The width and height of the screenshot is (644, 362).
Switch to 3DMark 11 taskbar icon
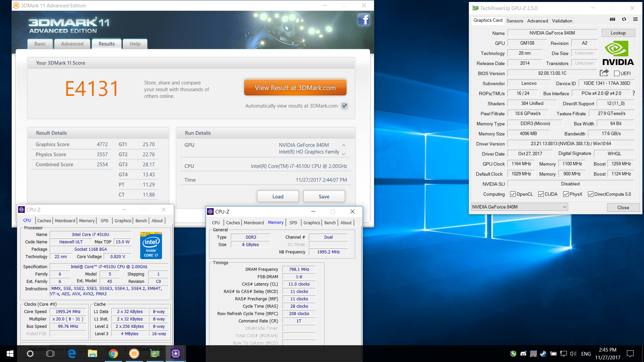(x=134, y=354)
